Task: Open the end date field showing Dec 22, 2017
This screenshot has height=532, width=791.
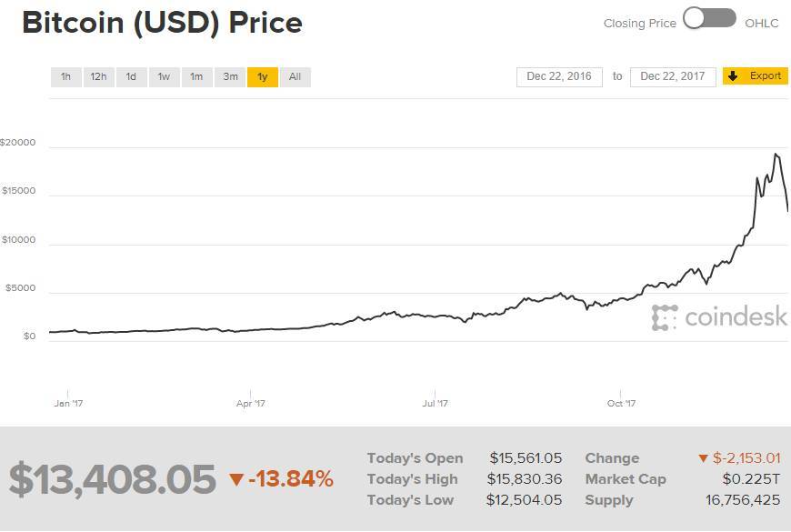Action: [x=673, y=76]
